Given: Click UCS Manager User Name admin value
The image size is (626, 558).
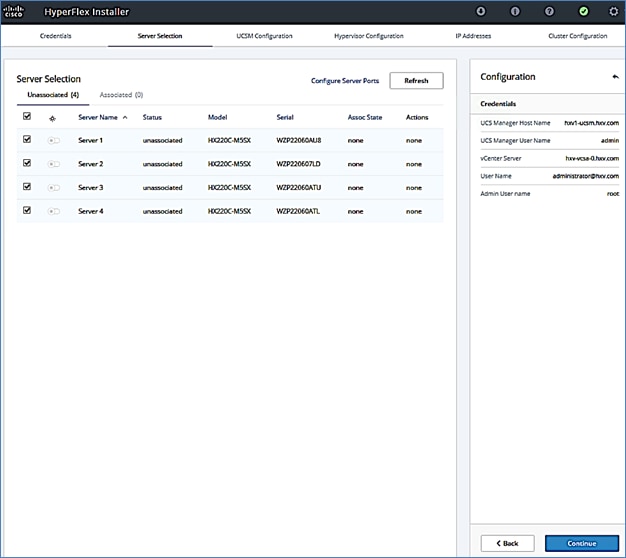Looking at the screenshot, I should [610, 140].
